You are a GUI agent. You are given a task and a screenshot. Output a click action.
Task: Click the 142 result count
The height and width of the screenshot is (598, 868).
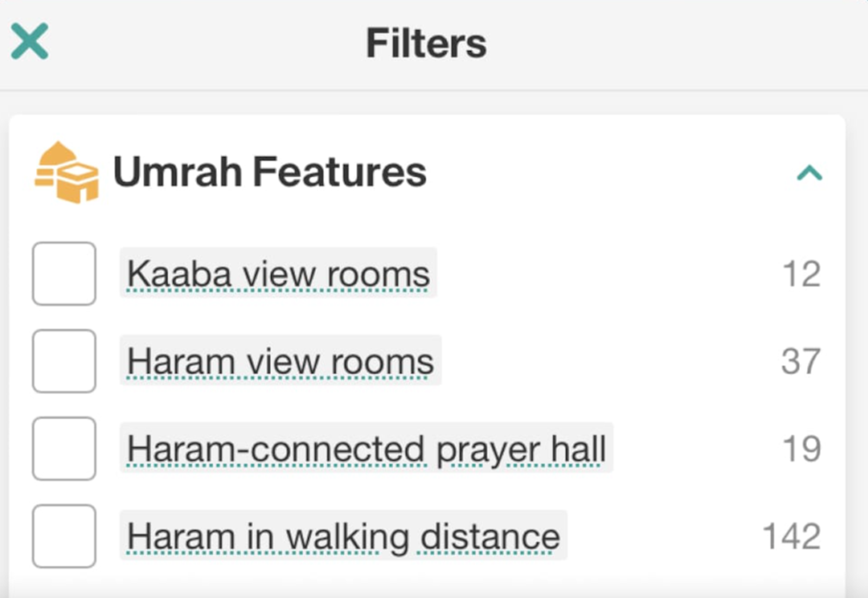[x=792, y=537]
